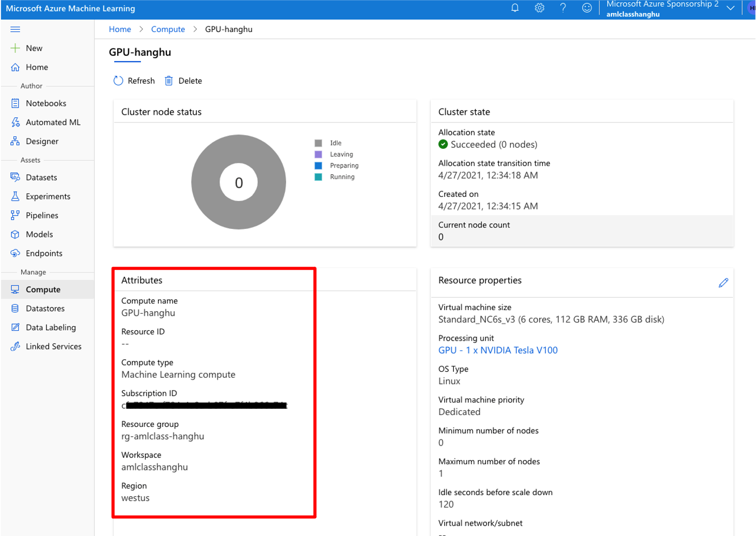This screenshot has width=756, height=536.
Task: Collapse the sidebar with hamburger icon
Action: (15, 29)
